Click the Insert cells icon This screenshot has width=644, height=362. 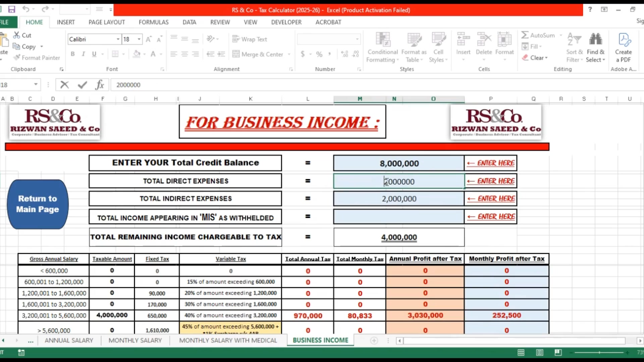click(x=463, y=40)
